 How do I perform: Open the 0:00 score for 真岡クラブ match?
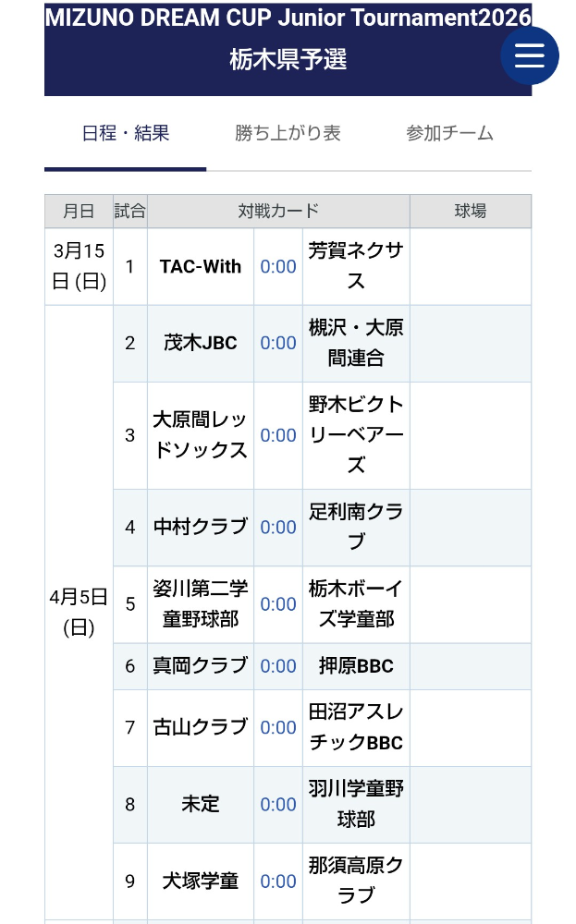tap(278, 666)
